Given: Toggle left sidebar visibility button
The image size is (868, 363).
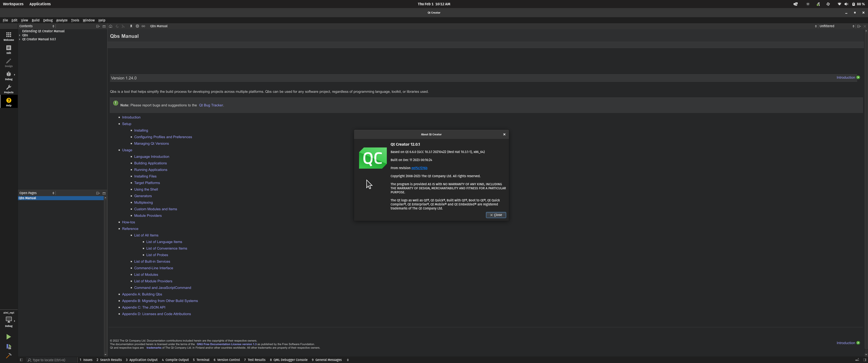Looking at the screenshot, I should click(21, 360).
